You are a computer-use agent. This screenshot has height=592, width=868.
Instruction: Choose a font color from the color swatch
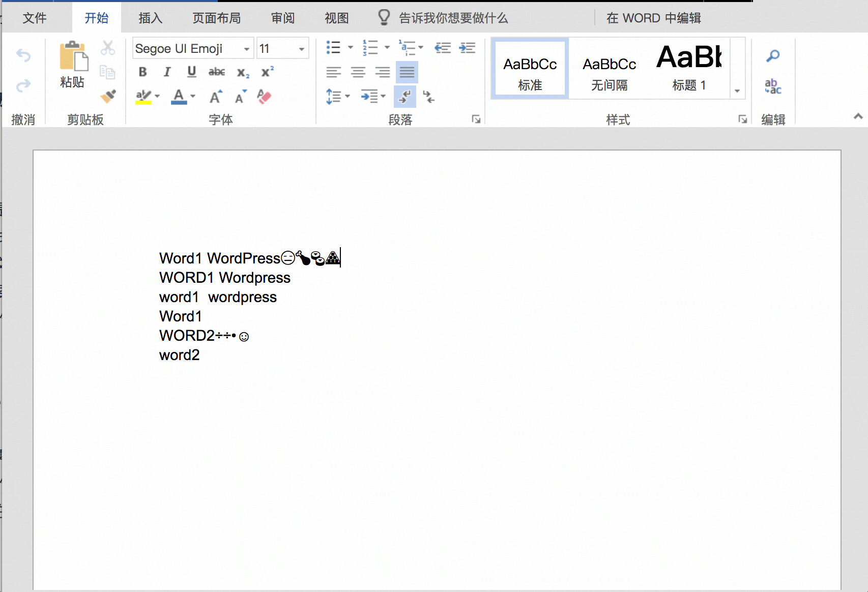tap(179, 97)
